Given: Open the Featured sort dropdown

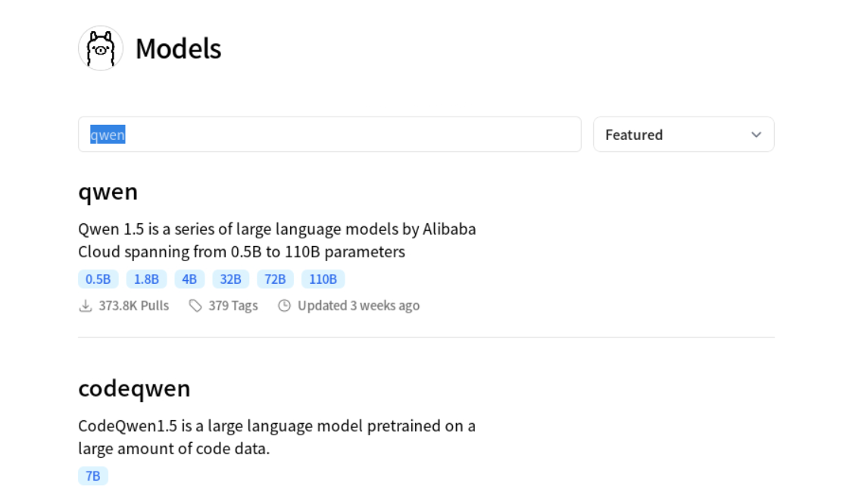Looking at the screenshot, I should [x=682, y=135].
